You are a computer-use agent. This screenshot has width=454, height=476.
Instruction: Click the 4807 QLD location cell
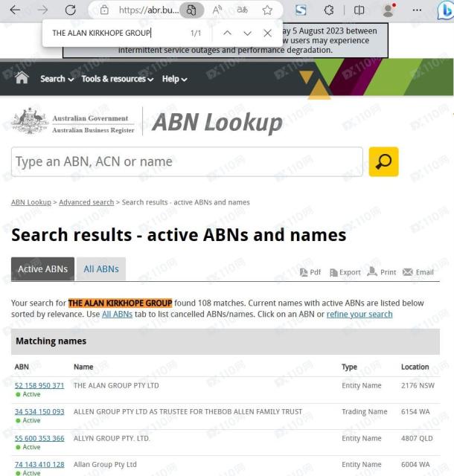click(417, 438)
